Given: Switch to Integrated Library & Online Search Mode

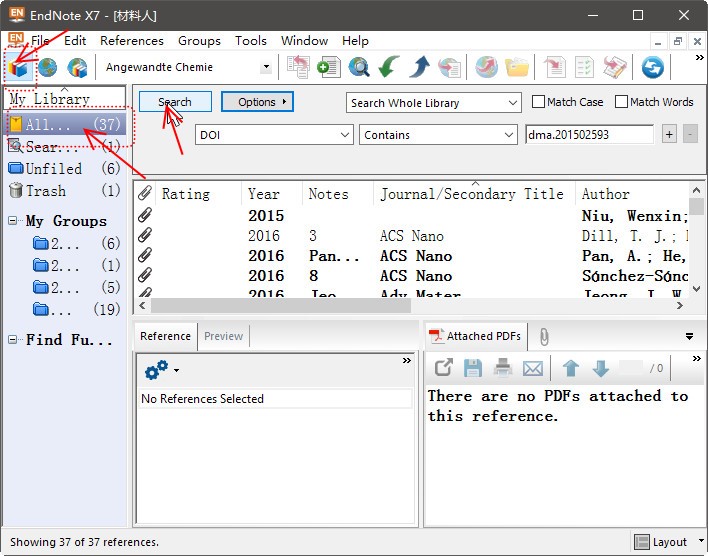Looking at the screenshot, I should 77,68.
